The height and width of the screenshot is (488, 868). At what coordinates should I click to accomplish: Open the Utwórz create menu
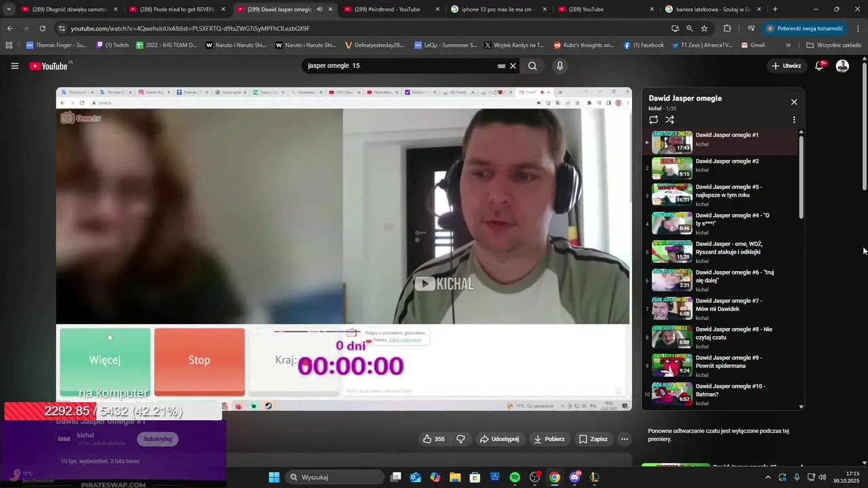pyautogui.click(x=787, y=66)
